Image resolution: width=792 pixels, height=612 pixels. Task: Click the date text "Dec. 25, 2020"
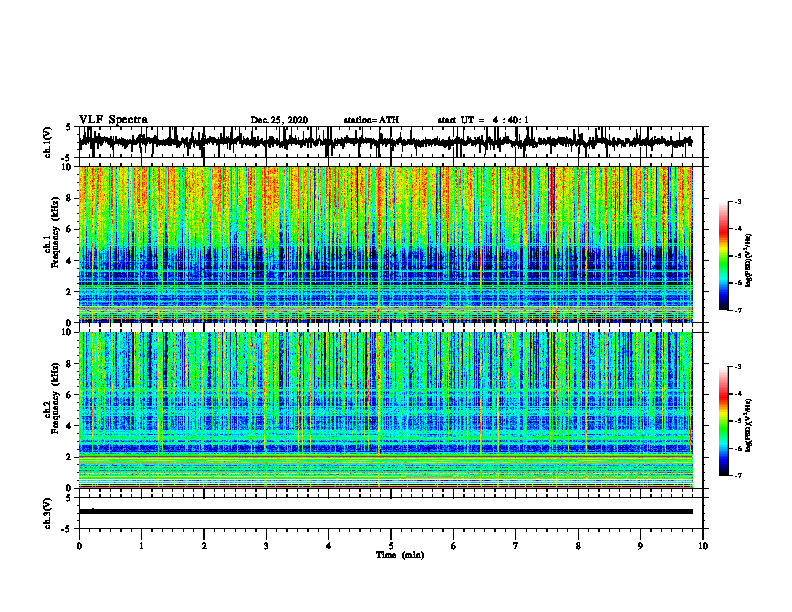[279, 120]
